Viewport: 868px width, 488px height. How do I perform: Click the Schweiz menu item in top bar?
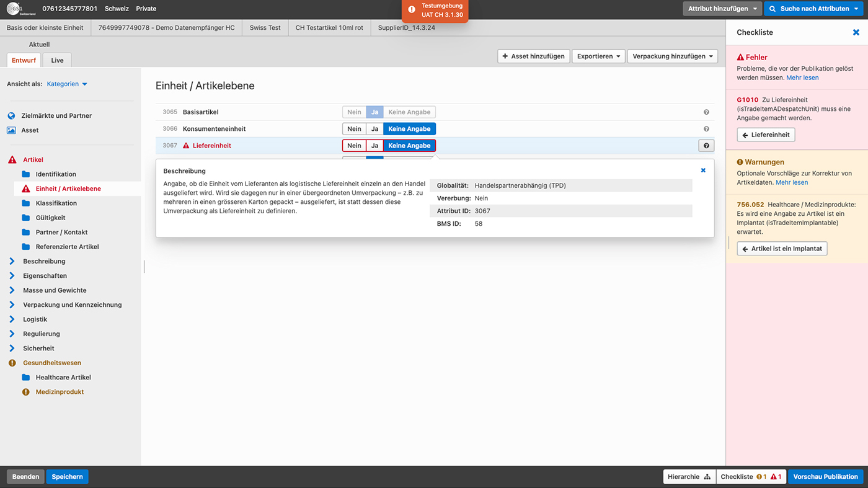(x=117, y=9)
